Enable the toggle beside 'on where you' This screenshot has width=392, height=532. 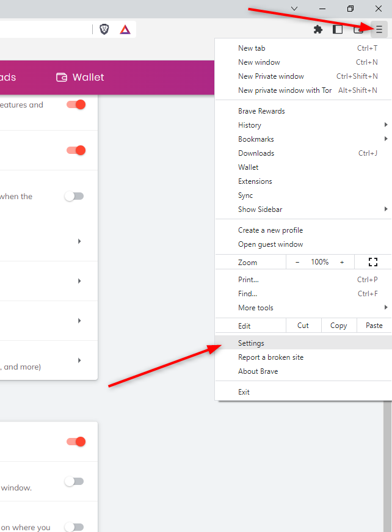click(x=74, y=527)
